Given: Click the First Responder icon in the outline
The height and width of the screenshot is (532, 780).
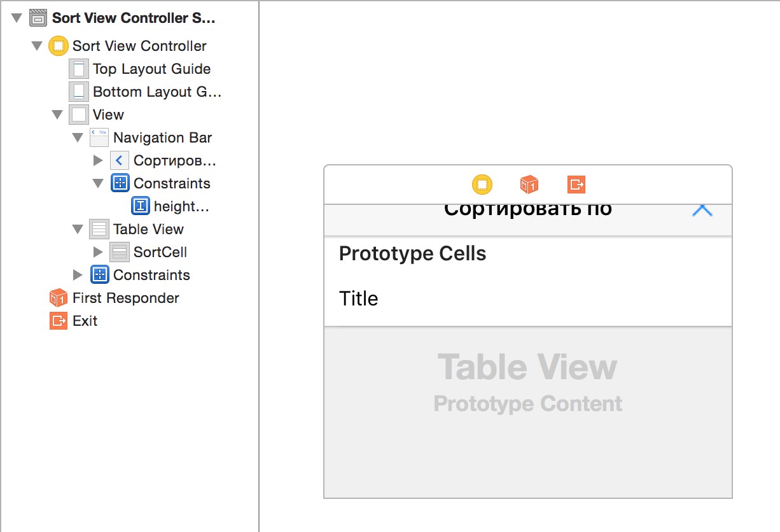Looking at the screenshot, I should 59,298.
